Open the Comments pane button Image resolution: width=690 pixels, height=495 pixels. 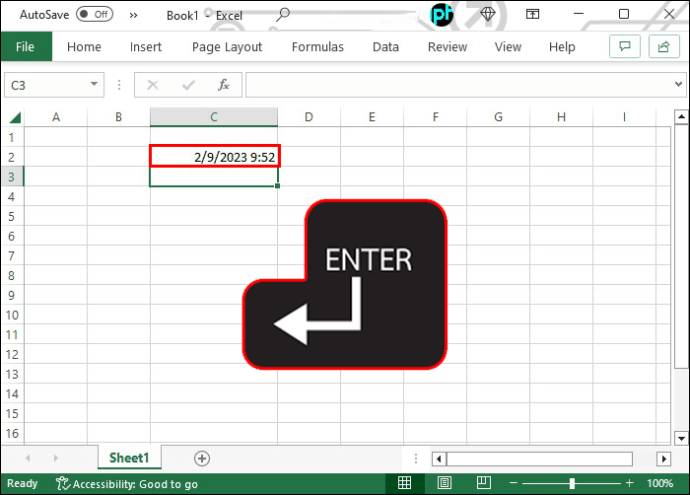pos(624,46)
